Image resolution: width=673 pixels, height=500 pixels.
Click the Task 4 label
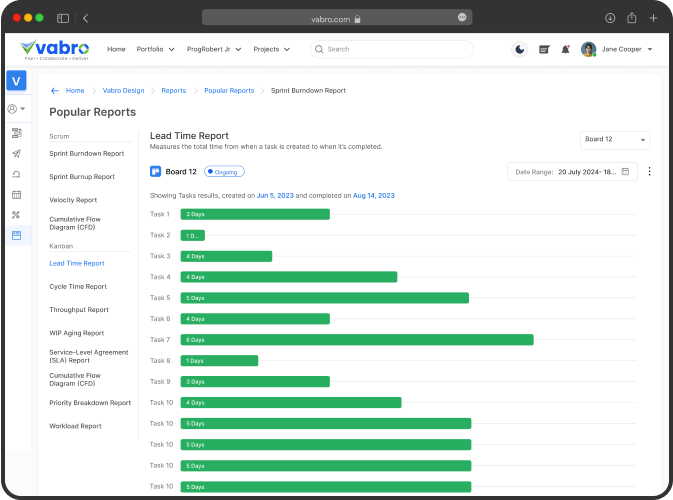(x=160, y=277)
